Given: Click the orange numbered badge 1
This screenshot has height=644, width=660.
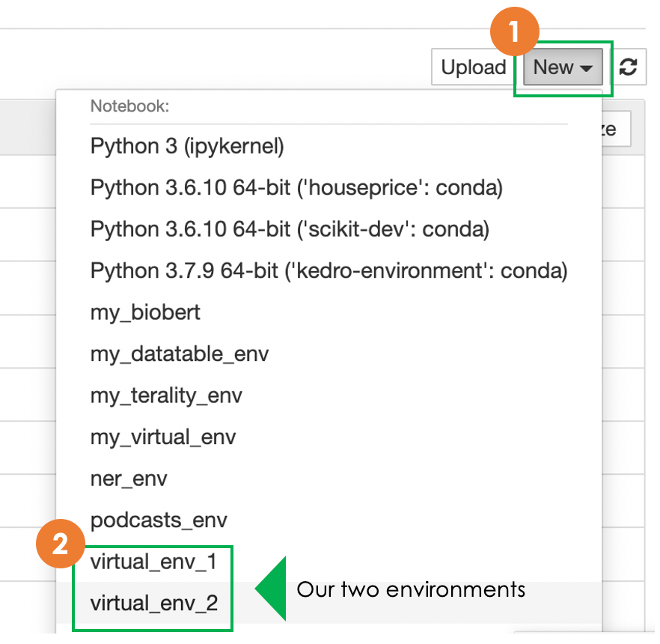Looking at the screenshot, I should click(515, 31).
